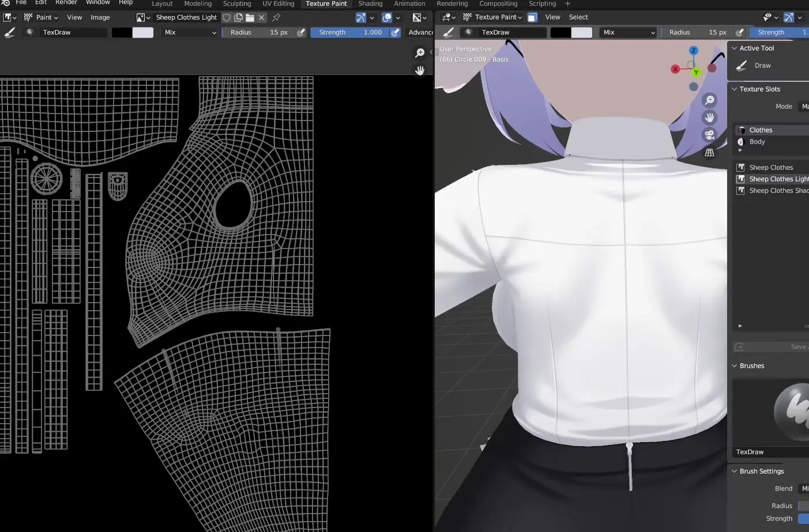This screenshot has width=809, height=532.
Task: Toggle face selection masking in the 3D viewport header
Action: (532, 17)
